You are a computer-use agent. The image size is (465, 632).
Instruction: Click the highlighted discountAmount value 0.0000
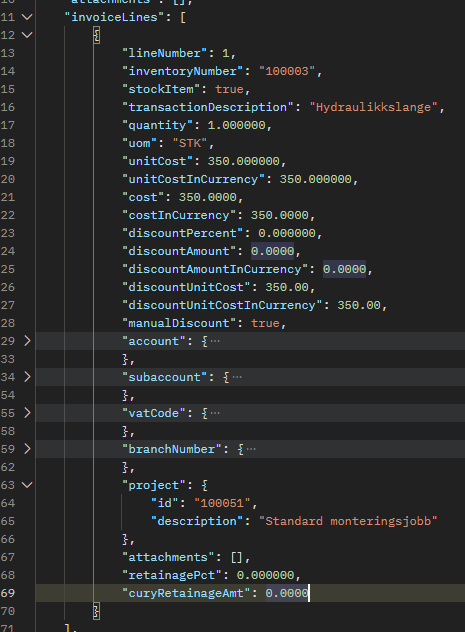[272, 251]
